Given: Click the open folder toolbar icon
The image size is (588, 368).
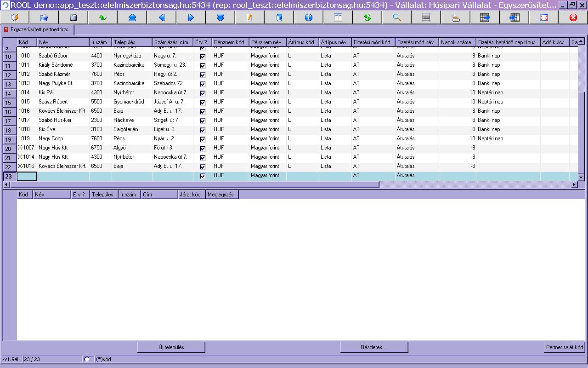Looking at the screenshot, I should pyautogui.click(x=44, y=17).
